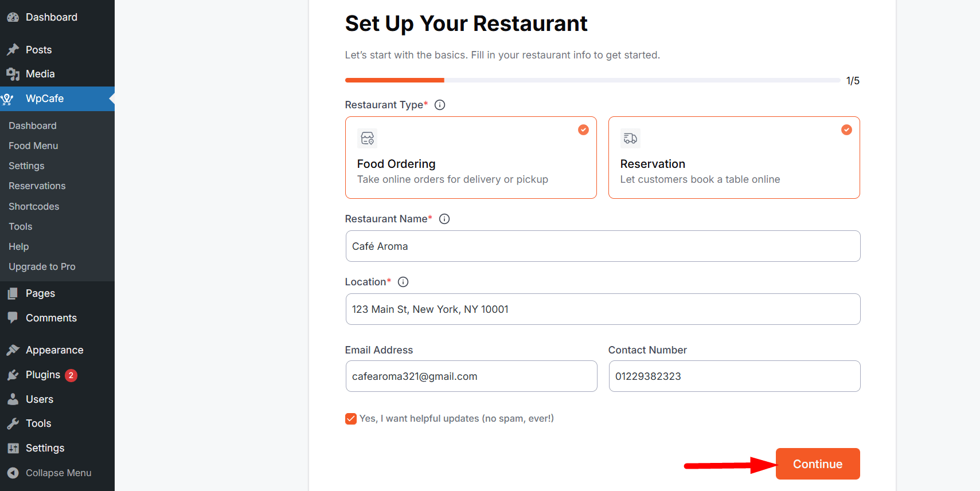Click the setup progress bar

(x=592, y=80)
